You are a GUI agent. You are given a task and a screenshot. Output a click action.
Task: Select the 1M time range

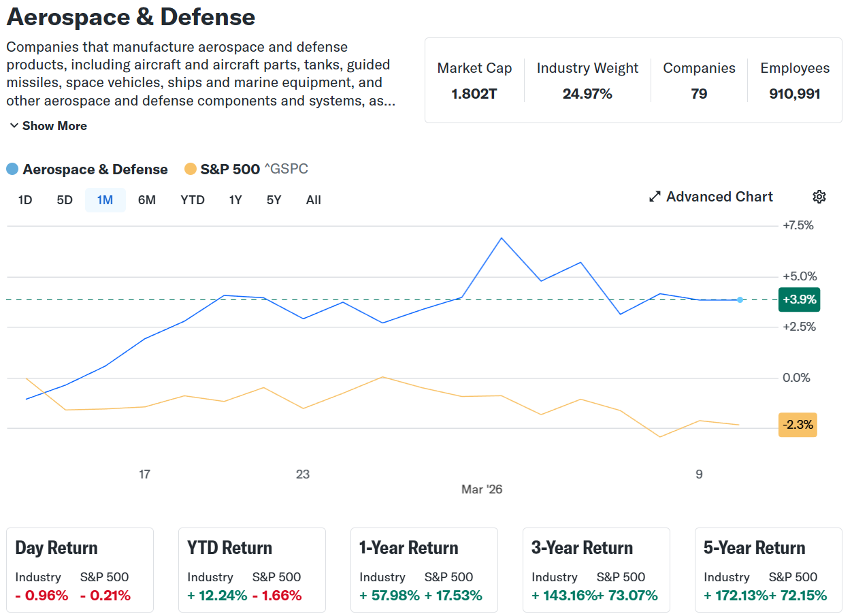(x=105, y=200)
